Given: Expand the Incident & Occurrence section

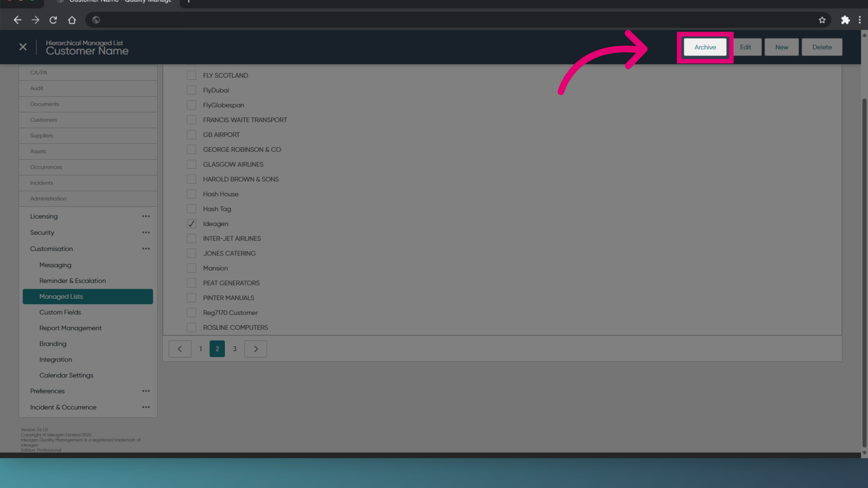Looking at the screenshot, I should (63, 408).
